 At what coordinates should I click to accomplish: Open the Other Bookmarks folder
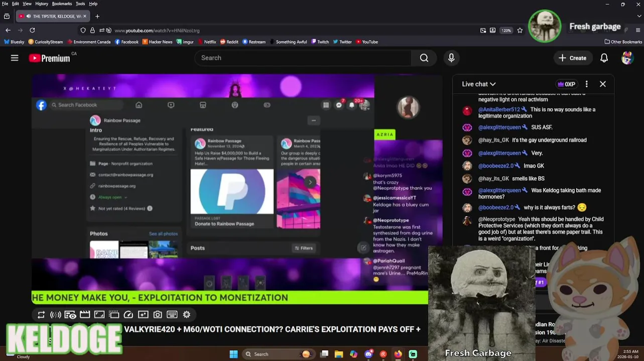pyautogui.click(x=623, y=42)
